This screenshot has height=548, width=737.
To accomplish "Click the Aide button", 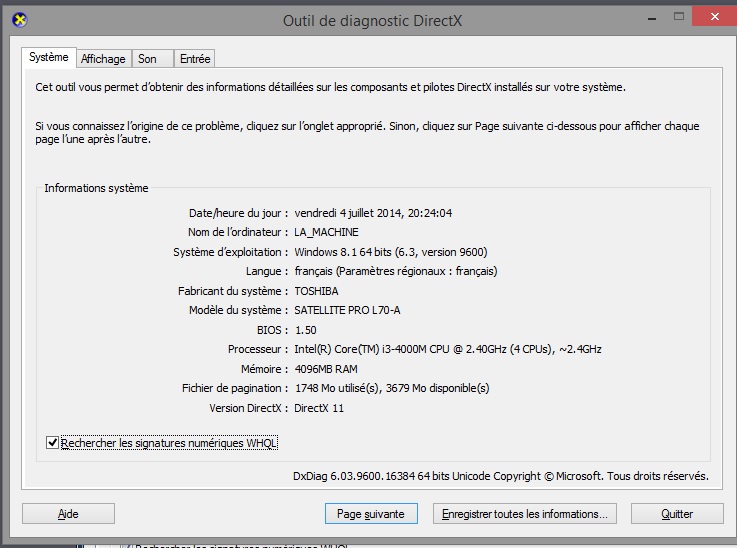I will point(68,514).
